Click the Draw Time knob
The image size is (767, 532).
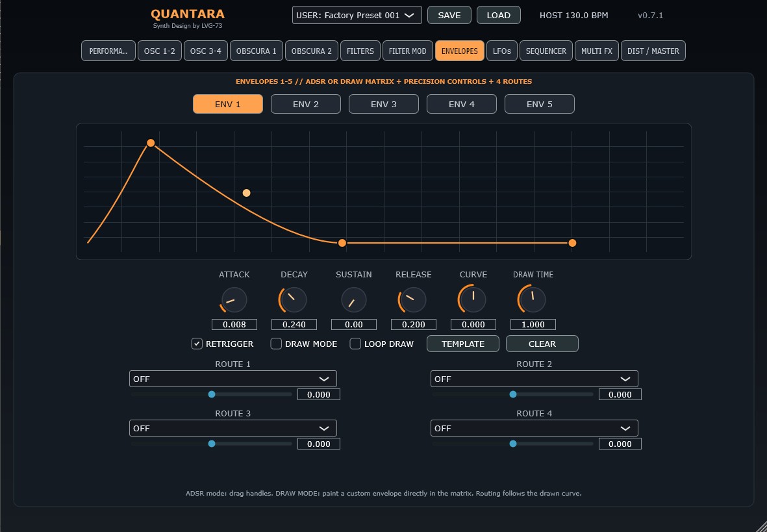[533, 299]
